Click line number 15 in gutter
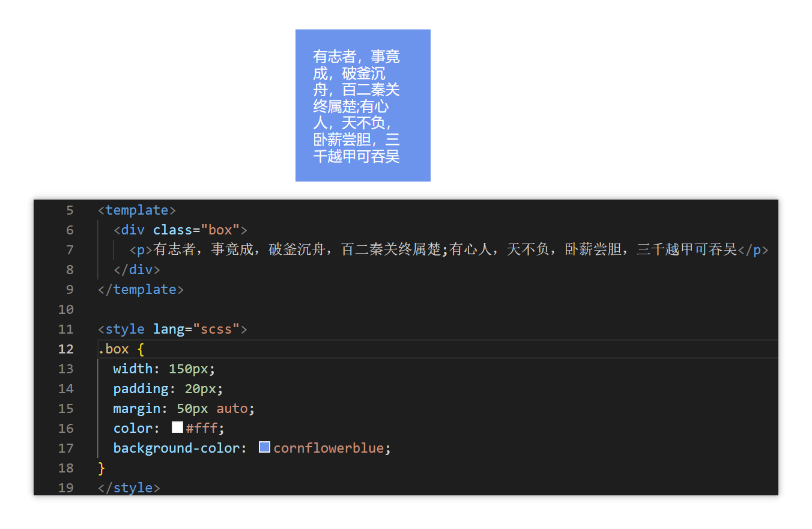Image resolution: width=812 pixels, height=529 pixels. [66, 409]
